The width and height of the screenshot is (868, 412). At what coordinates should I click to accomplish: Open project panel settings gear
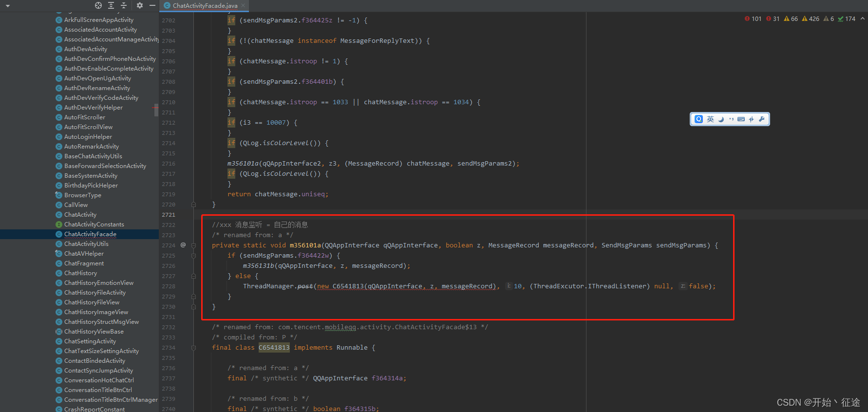point(140,5)
